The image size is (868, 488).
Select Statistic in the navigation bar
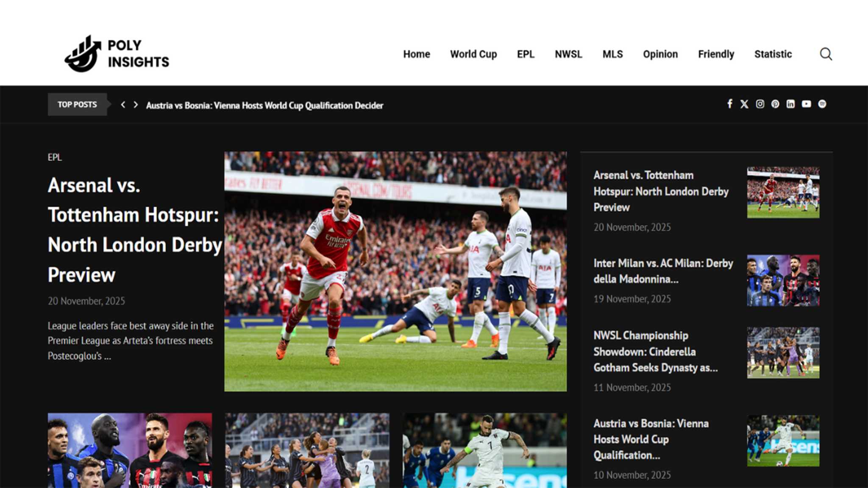(773, 54)
